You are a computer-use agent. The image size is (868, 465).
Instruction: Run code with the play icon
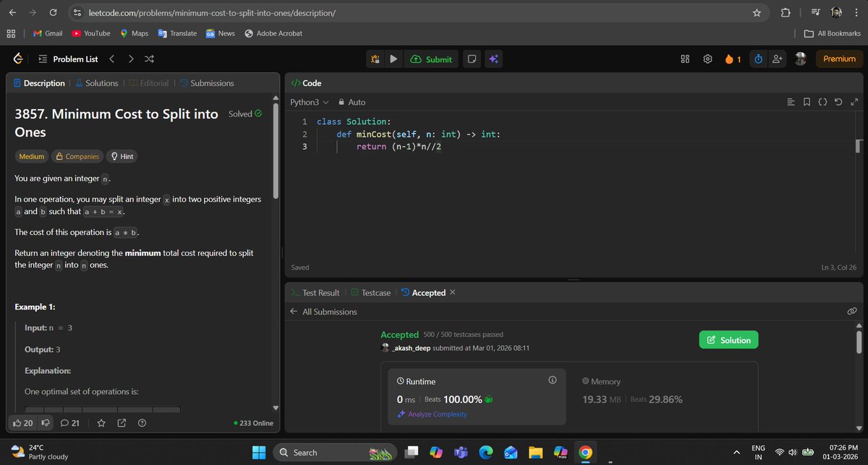click(x=393, y=59)
